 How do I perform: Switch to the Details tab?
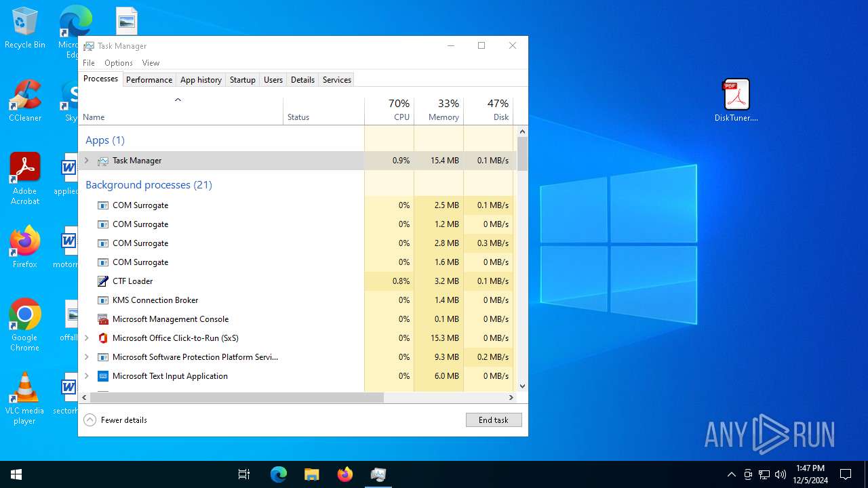(302, 80)
